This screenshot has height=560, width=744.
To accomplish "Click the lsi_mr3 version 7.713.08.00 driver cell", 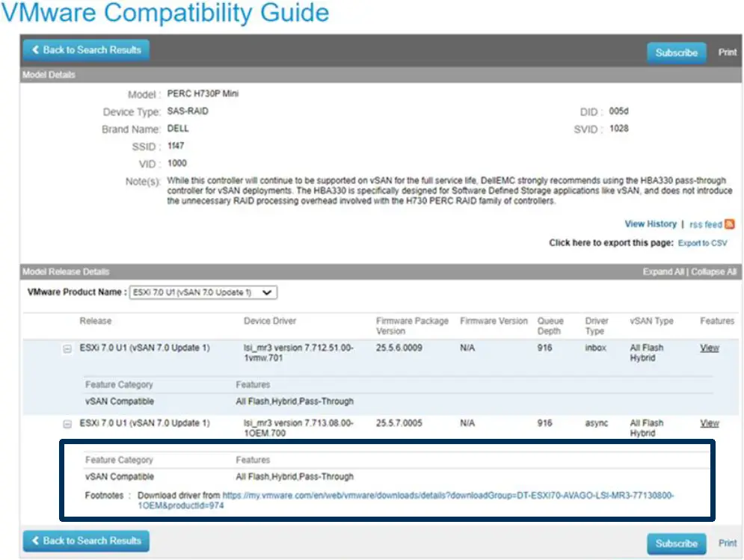I will tap(298, 428).
